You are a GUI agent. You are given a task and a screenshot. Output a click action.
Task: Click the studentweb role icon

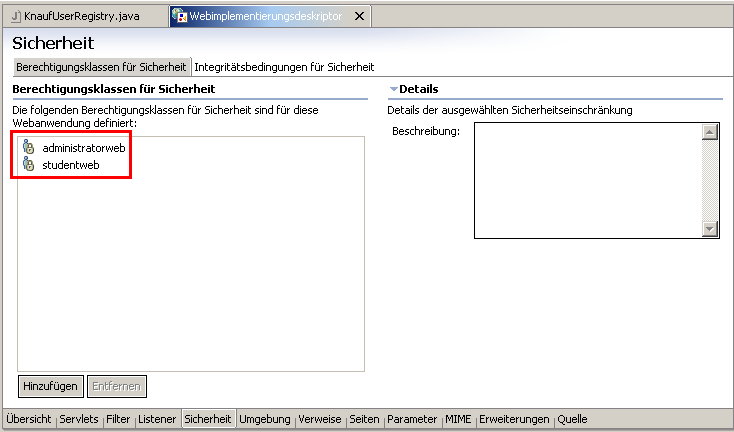click(28, 164)
